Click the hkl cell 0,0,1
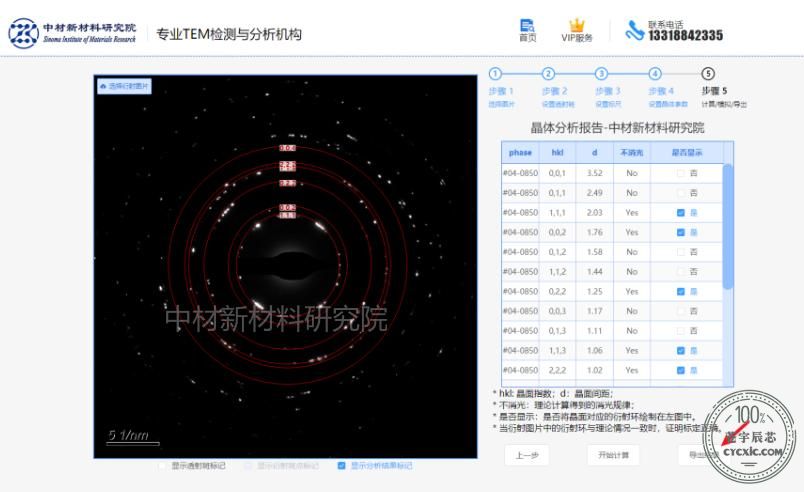 coord(557,173)
